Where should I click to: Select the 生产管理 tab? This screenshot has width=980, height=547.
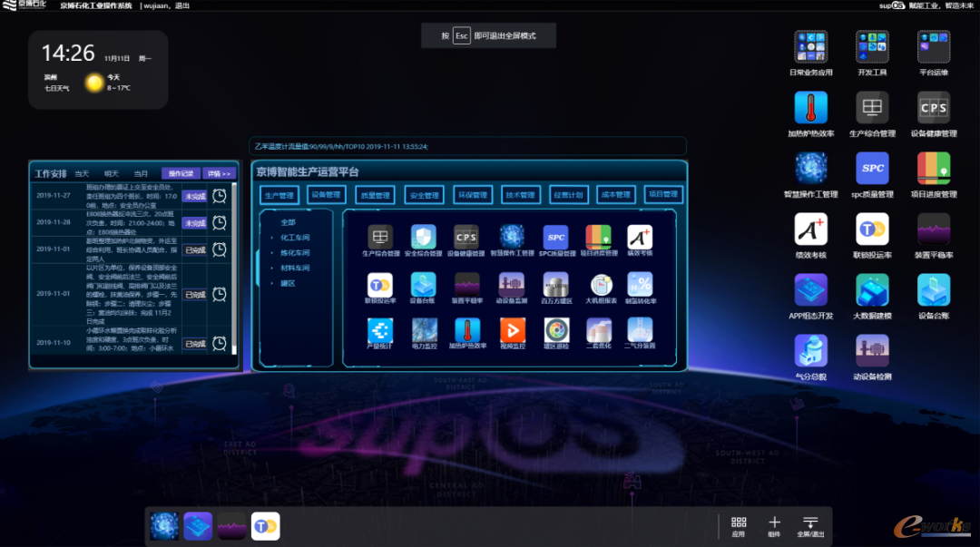point(279,195)
